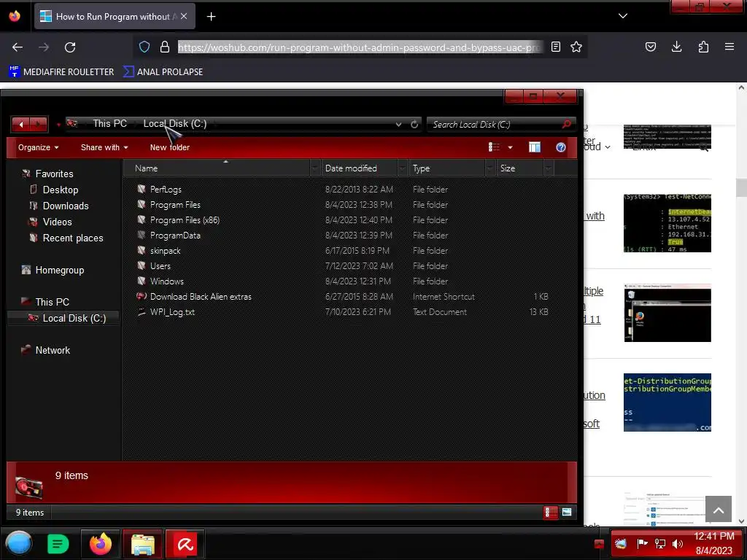Bookmark this page with star
The image size is (747, 560).
(576, 47)
